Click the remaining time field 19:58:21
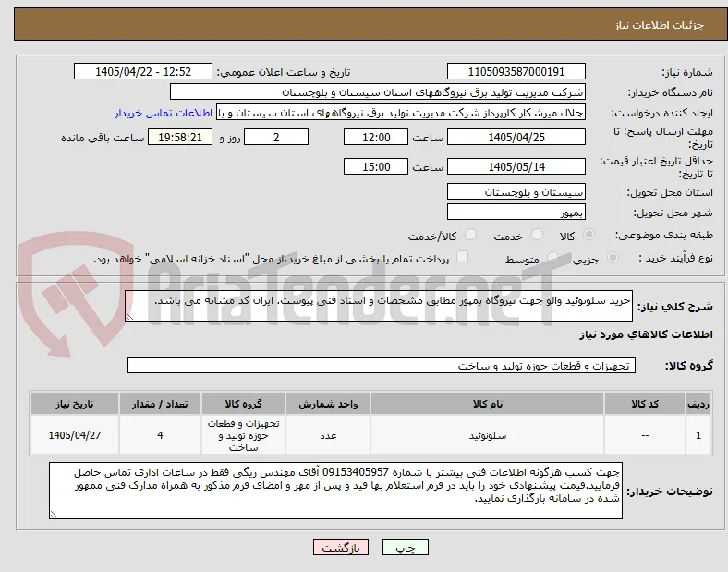The width and height of the screenshot is (728, 572). tap(180, 137)
